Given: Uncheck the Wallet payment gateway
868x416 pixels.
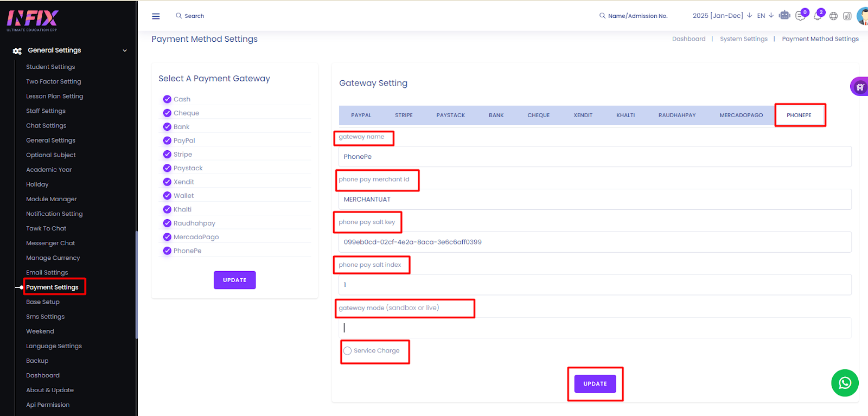Looking at the screenshot, I should point(167,195).
